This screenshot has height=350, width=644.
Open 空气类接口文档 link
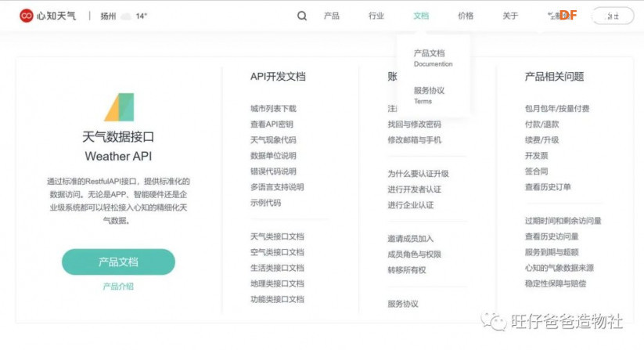coord(277,252)
